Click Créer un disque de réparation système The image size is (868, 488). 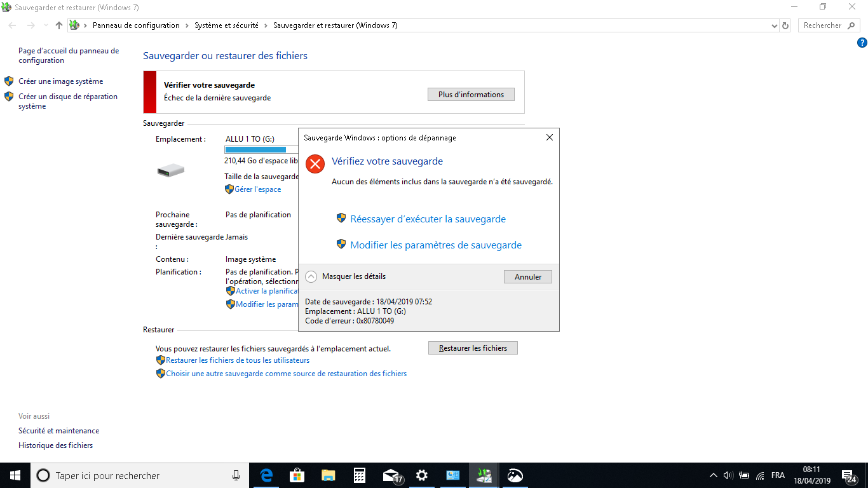coord(67,102)
